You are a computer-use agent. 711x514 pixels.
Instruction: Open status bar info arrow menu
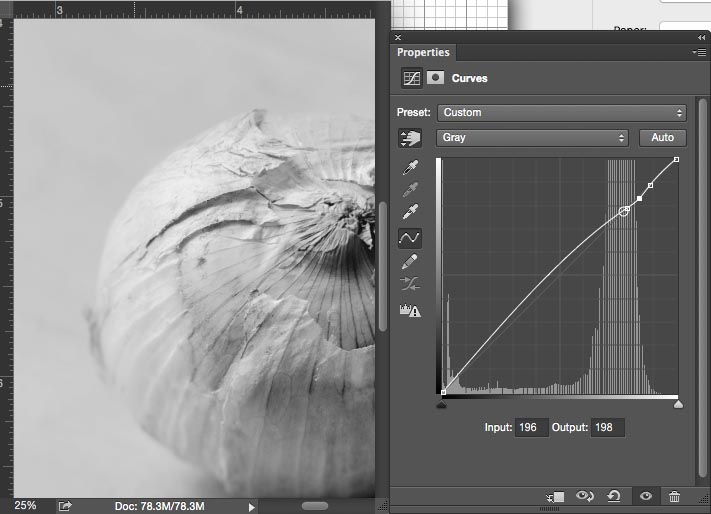[252, 507]
